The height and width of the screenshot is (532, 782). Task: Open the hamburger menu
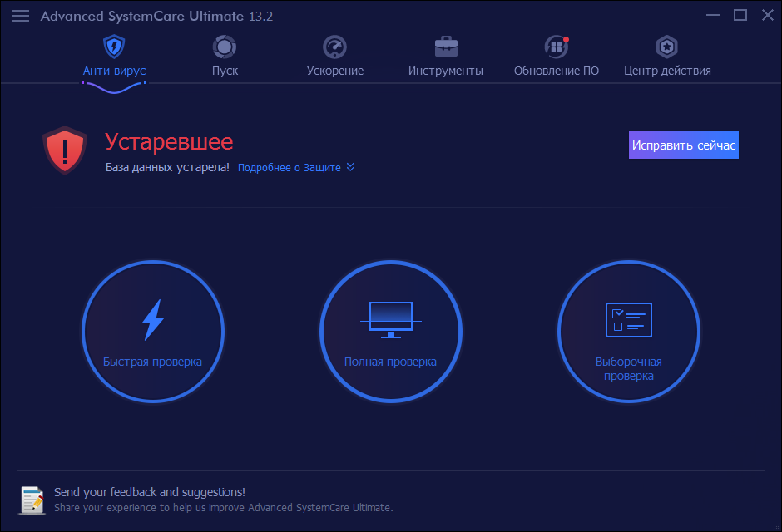point(20,15)
